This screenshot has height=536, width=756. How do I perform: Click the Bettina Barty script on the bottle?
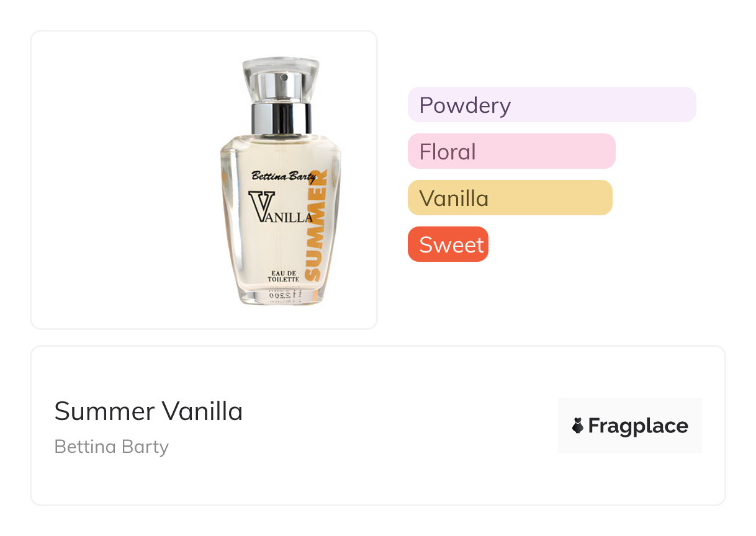283,177
